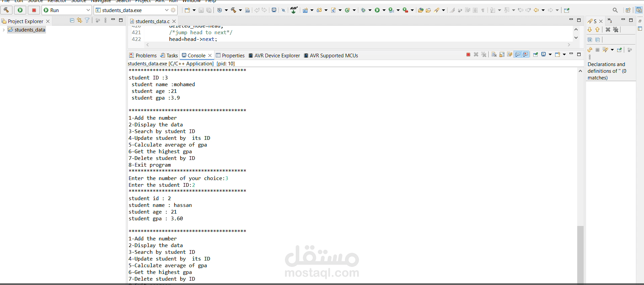Open Project Explorer view menu dots

pyautogui.click(x=105, y=20)
